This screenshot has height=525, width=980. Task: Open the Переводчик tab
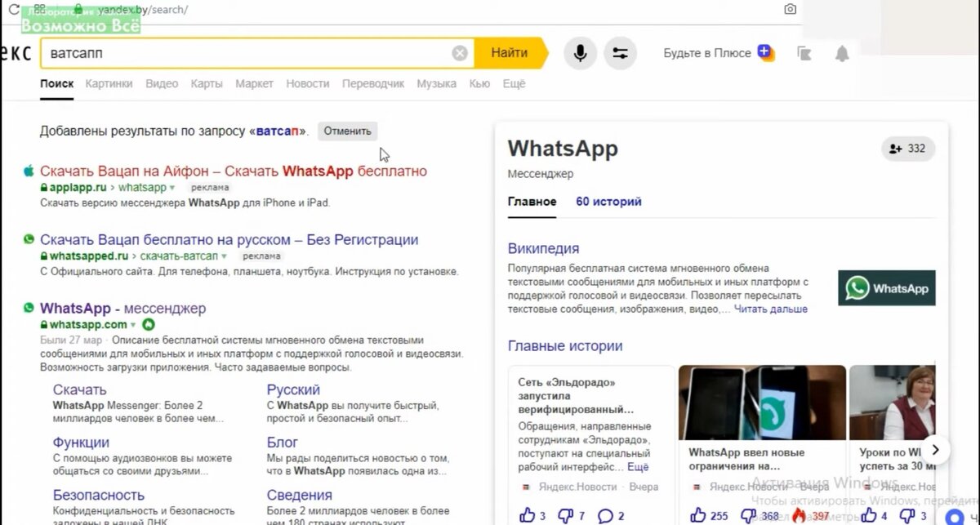pos(373,83)
